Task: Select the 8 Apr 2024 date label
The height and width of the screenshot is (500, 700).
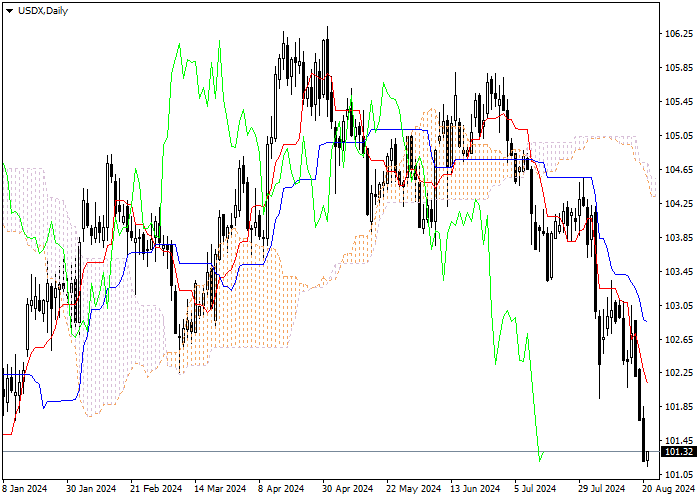Action: pyautogui.click(x=281, y=489)
